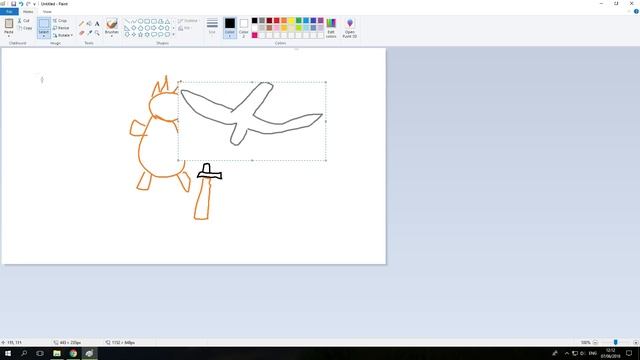Pick the green color swatch
This screenshot has width=640, height=360.
(299, 20)
